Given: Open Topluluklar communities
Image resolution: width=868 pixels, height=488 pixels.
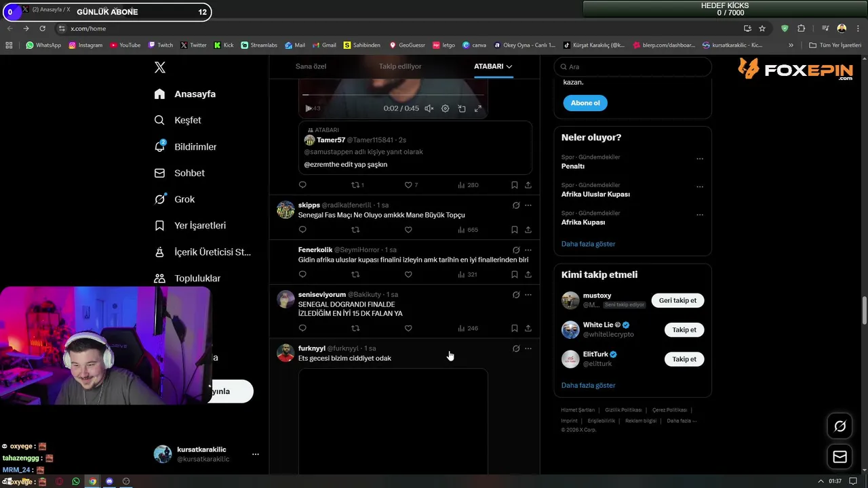Looking at the screenshot, I should click(187, 278).
